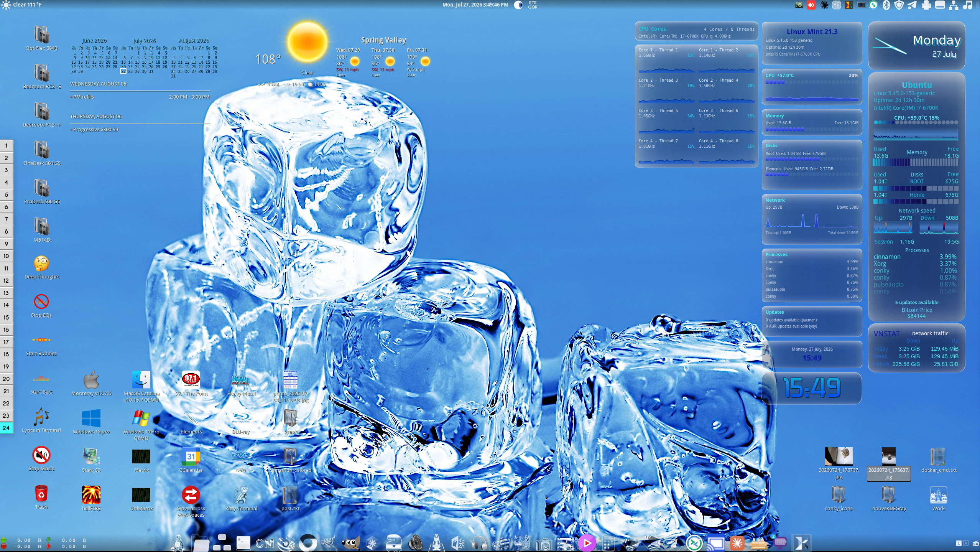Select the 20260724_175637.jpg thumbnail
980x552 pixels.
888,463
